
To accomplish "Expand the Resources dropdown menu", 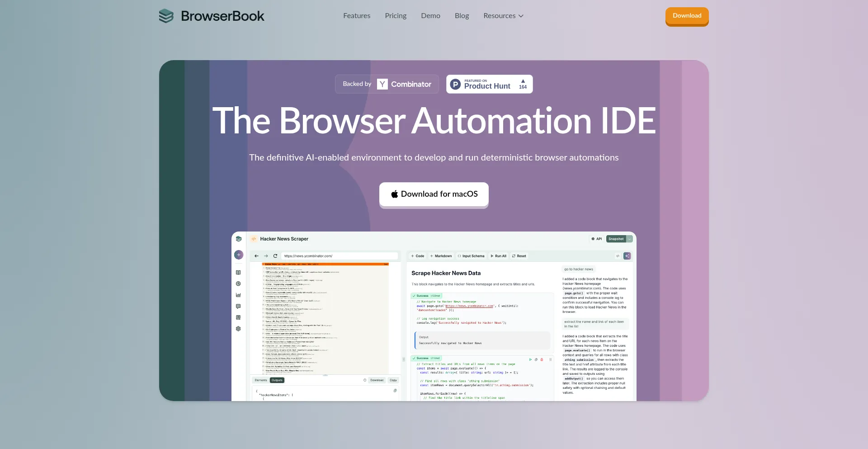I will pos(503,16).
